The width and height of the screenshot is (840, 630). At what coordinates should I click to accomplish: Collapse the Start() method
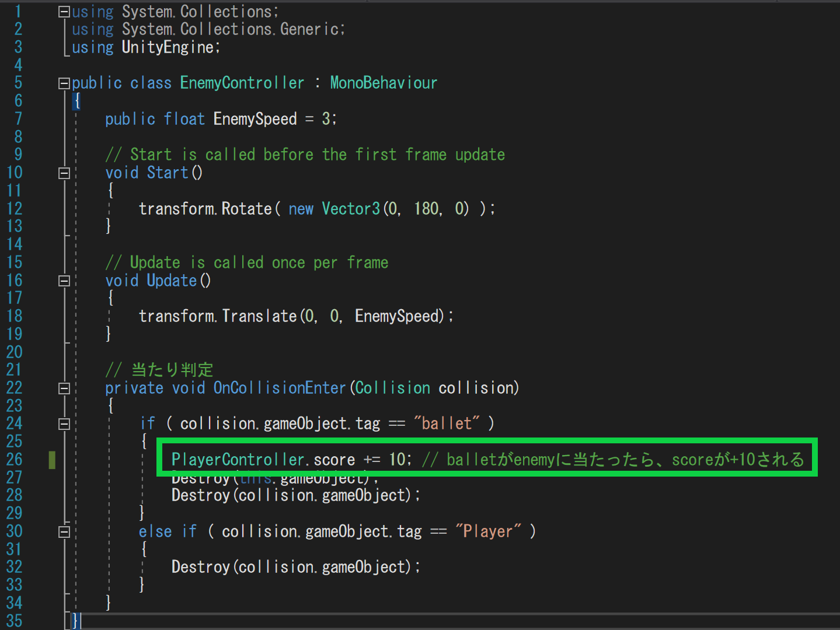64,173
